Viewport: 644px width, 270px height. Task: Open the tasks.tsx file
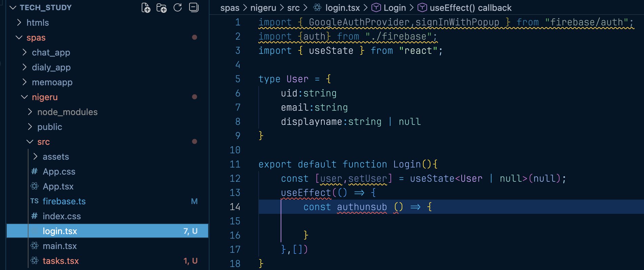click(x=61, y=261)
